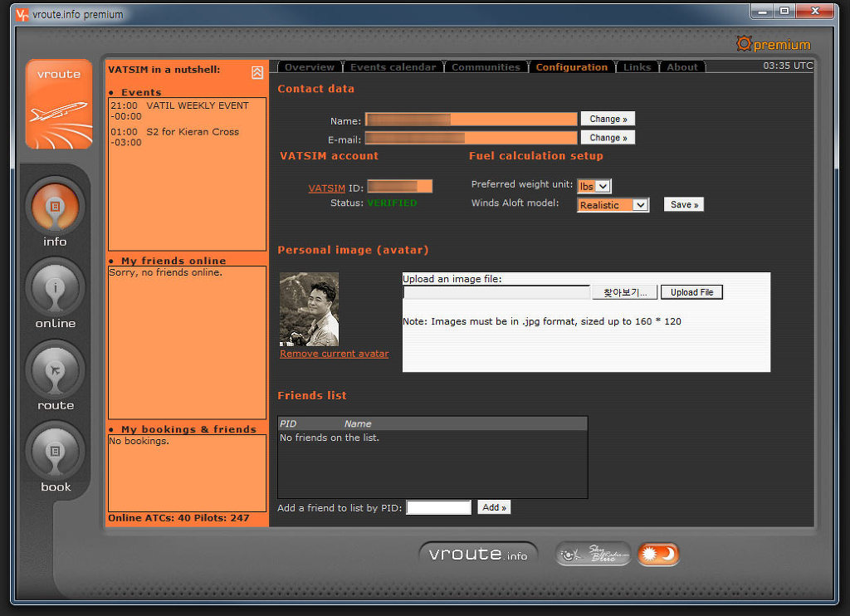Image resolution: width=850 pixels, height=616 pixels.
Task: Click the browse (찾아보기) file button
Action: 624,292
